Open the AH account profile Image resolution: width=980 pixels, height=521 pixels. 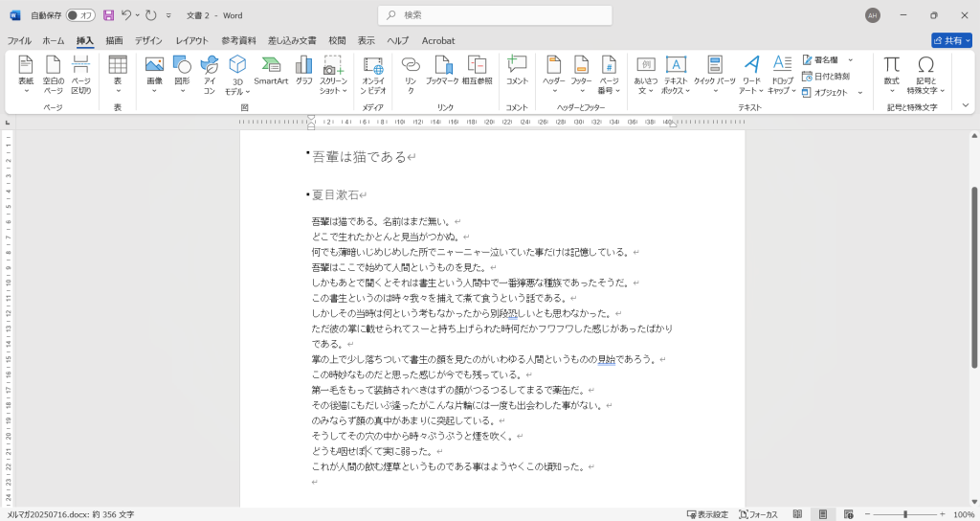873,15
